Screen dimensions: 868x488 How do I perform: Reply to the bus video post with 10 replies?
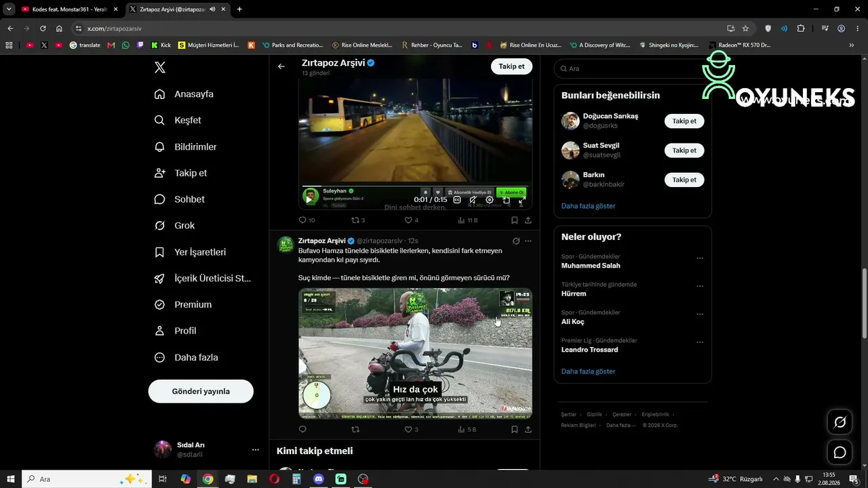pyautogui.click(x=307, y=220)
